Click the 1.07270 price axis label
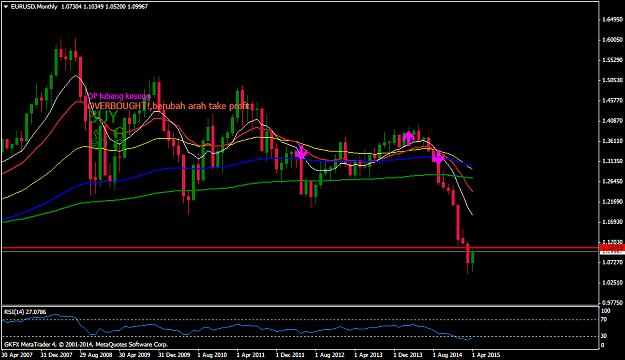The height and width of the screenshot is (360, 625). tap(613, 263)
